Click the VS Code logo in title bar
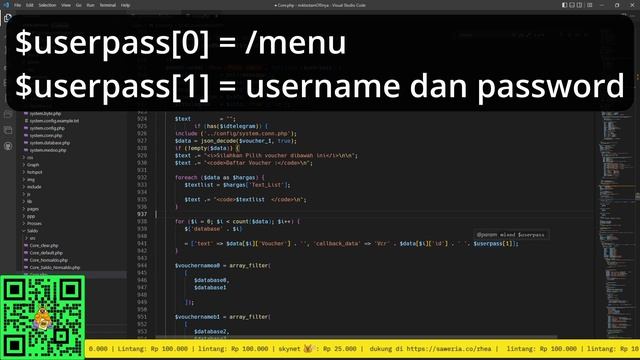This screenshot has width=640, height=360. click(x=6, y=5)
